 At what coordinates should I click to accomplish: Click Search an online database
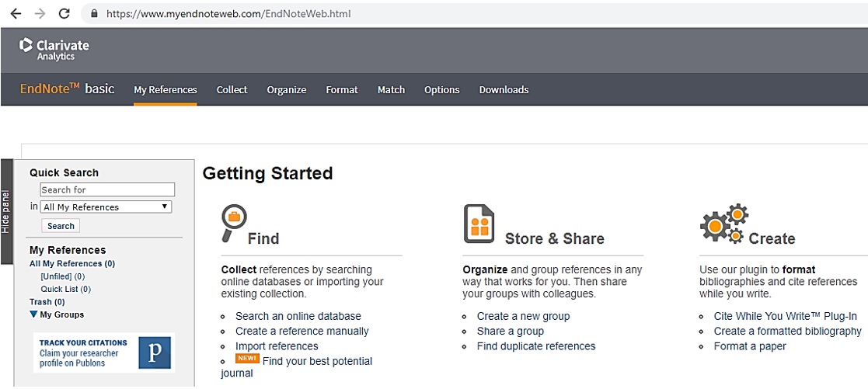pyautogui.click(x=298, y=316)
